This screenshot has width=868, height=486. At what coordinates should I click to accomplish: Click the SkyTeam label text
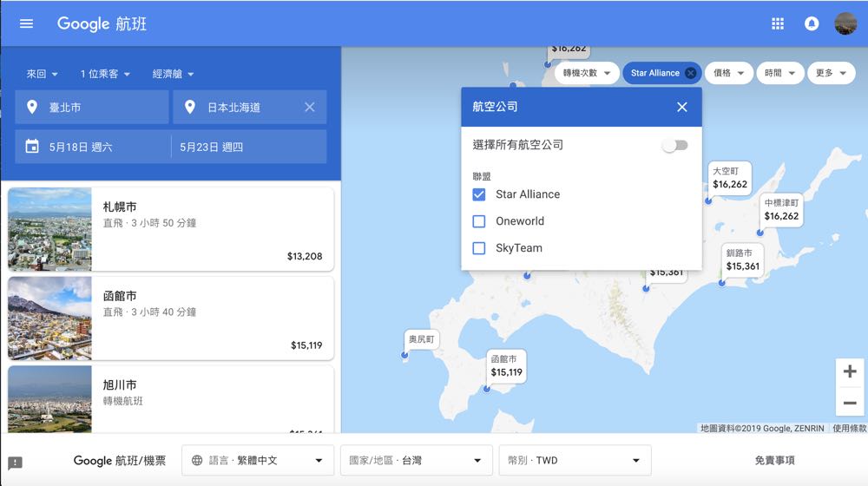coord(519,248)
